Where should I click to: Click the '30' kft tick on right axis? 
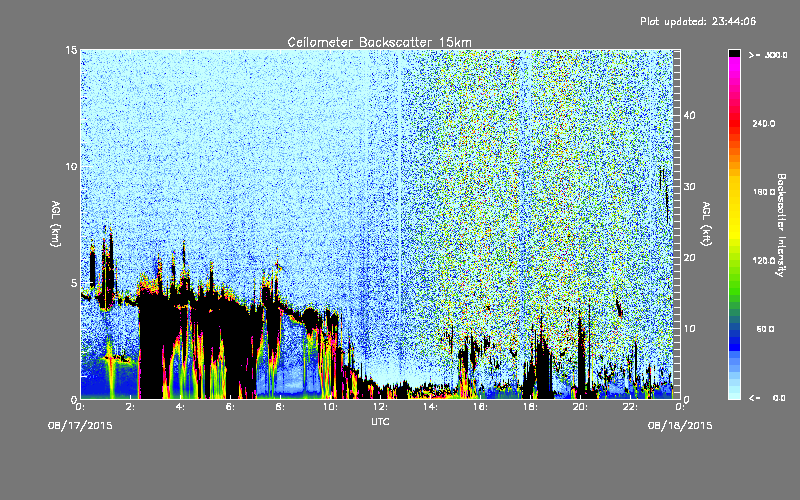(689, 187)
